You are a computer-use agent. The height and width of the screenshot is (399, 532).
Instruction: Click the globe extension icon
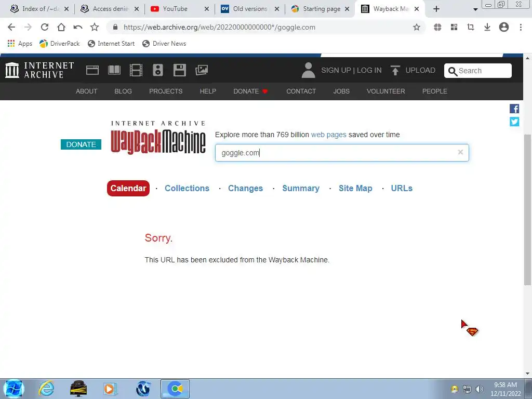pos(437,27)
